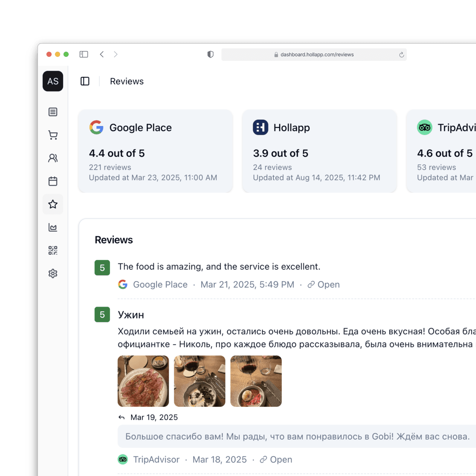Screen dimensions: 476x476
Task: Click Updated at Mar 23, 2025, 11:00 AM
Action: pos(153,178)
